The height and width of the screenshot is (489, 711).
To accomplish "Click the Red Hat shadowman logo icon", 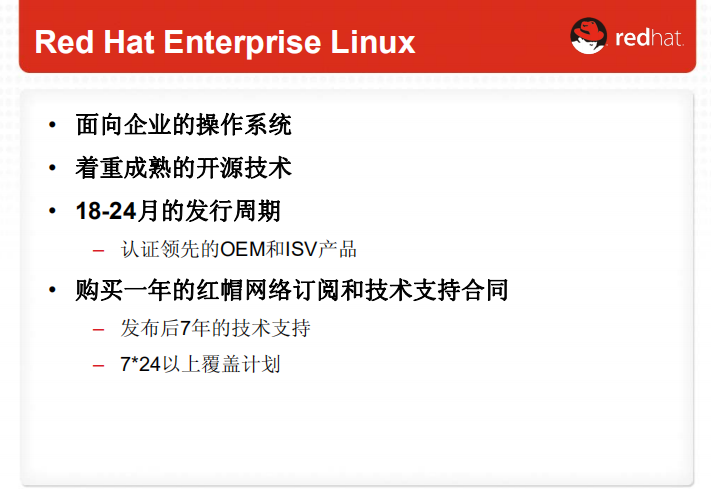I will (x=588, y=37).
